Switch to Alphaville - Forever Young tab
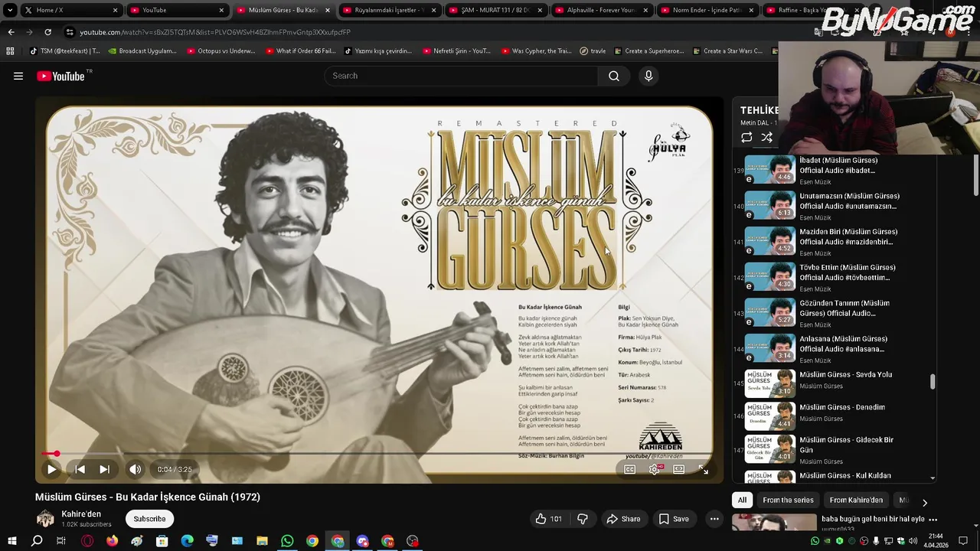The image size is (980, 551). point(603,10)
